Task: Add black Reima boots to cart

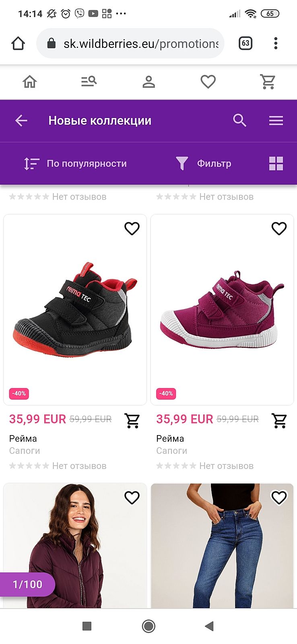Action: coord(132,421)
